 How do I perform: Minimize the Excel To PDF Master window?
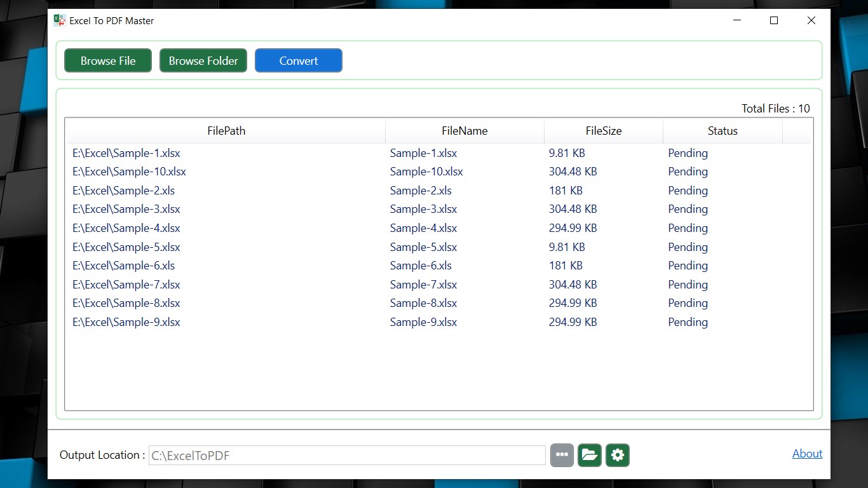[x=737, y=20]
